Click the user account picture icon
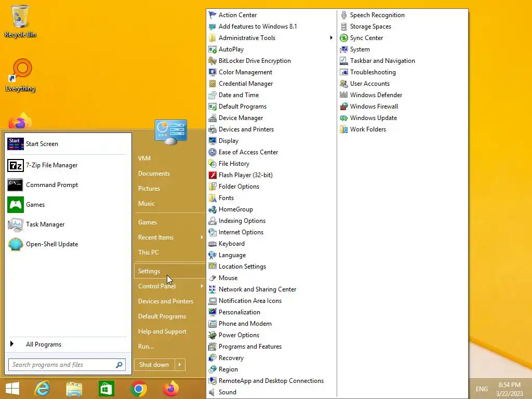Viewport: 532px width, 399px height. [170, 132]
